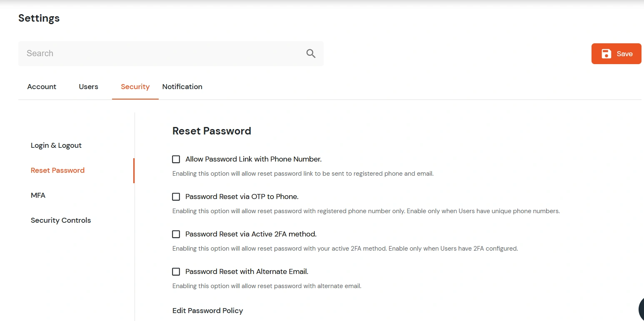
Task: Navigate to Security Controls settings
Action: (60, 220)
